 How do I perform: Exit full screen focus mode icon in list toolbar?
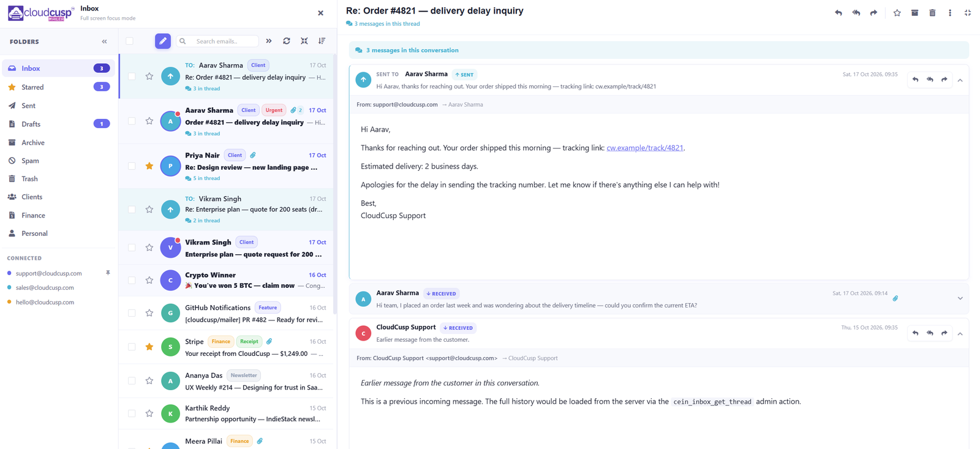(x=304, y=41)
